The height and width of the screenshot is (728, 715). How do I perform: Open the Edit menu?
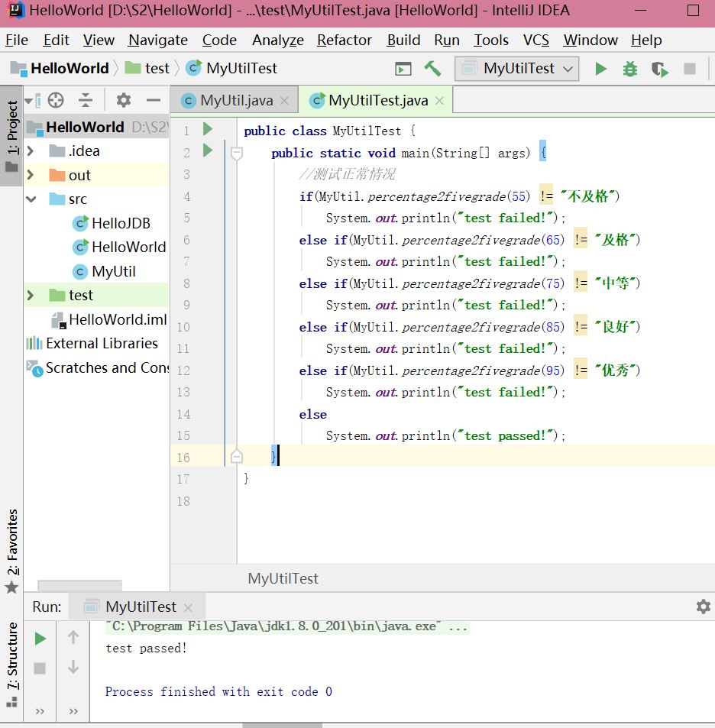57,40
